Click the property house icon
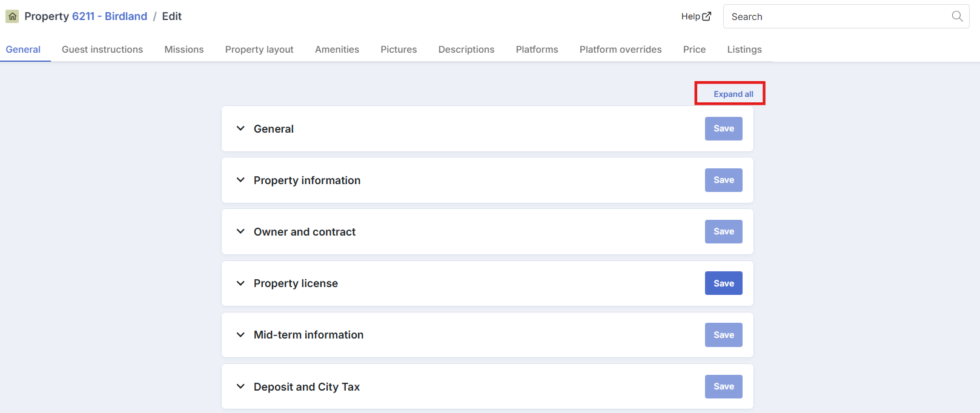Viewport: 980px width, 413px height. click(12, 16)
